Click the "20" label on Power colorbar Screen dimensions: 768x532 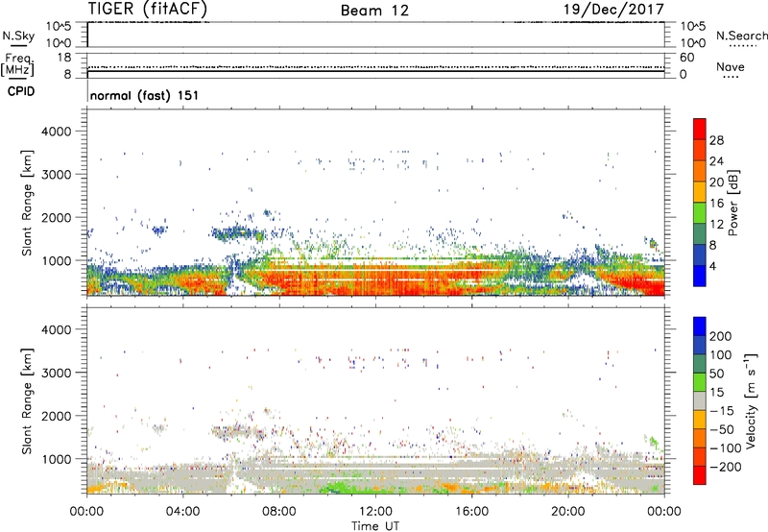(x=716, y=182)
